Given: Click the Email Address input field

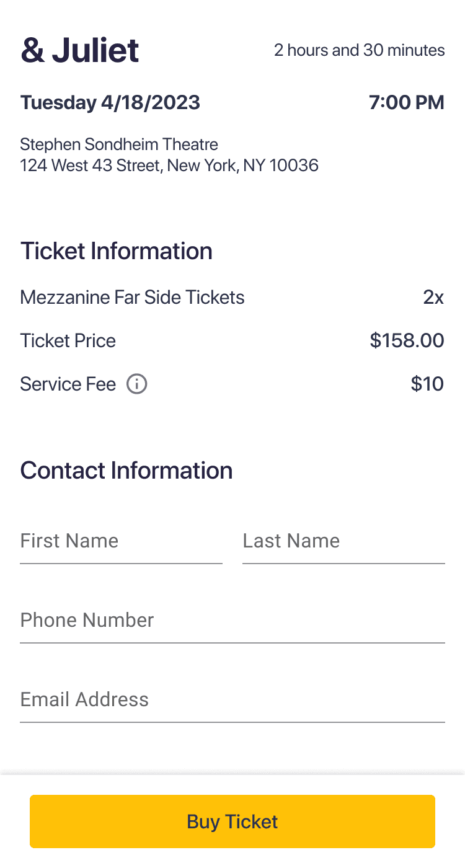Looking at the screenshot, I should 232,700.
